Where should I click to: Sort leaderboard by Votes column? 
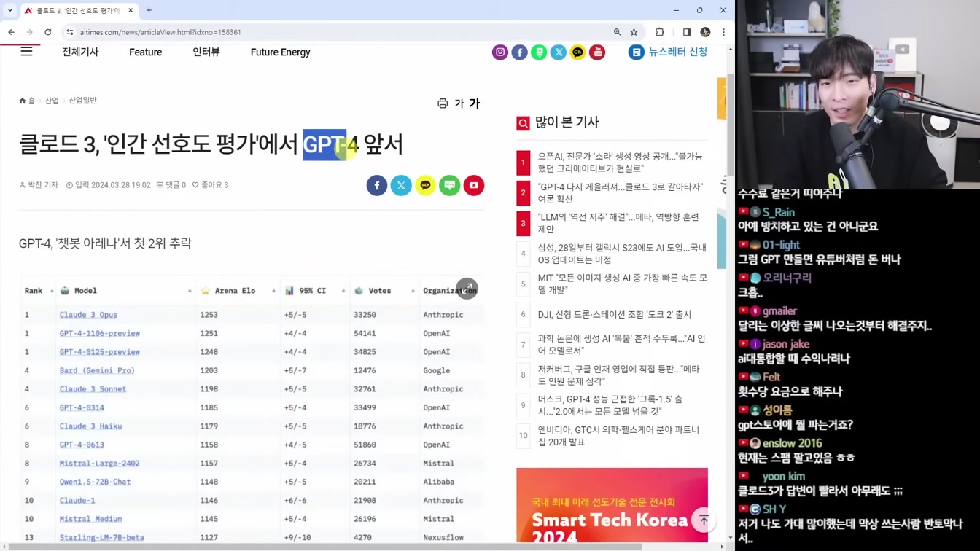[x=384, y=291]
